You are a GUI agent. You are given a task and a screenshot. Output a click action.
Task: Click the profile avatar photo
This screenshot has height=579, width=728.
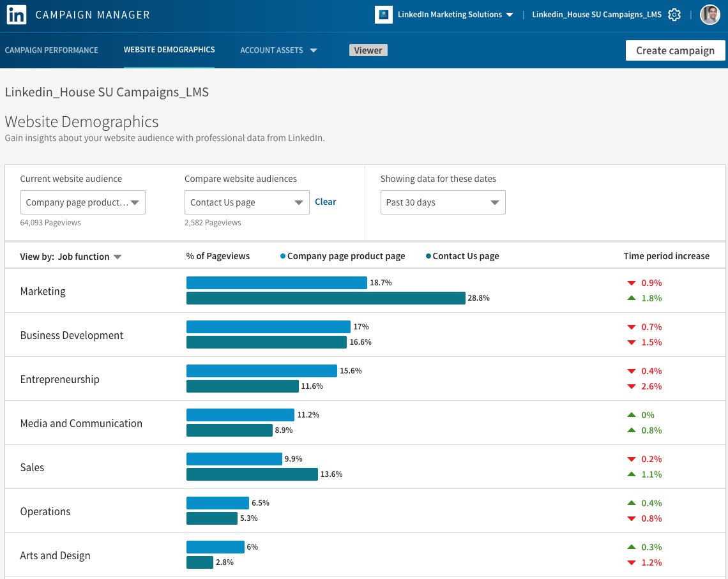coord(709,14)
